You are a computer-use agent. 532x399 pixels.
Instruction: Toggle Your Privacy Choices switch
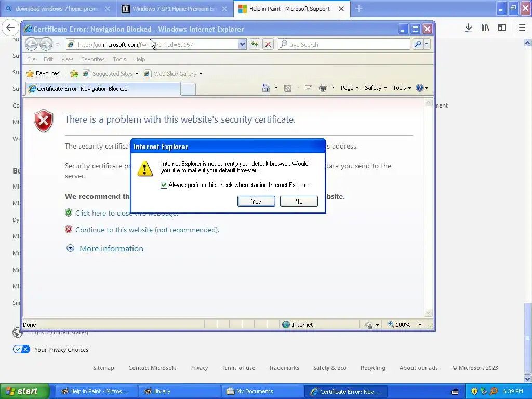pos(21,349)
